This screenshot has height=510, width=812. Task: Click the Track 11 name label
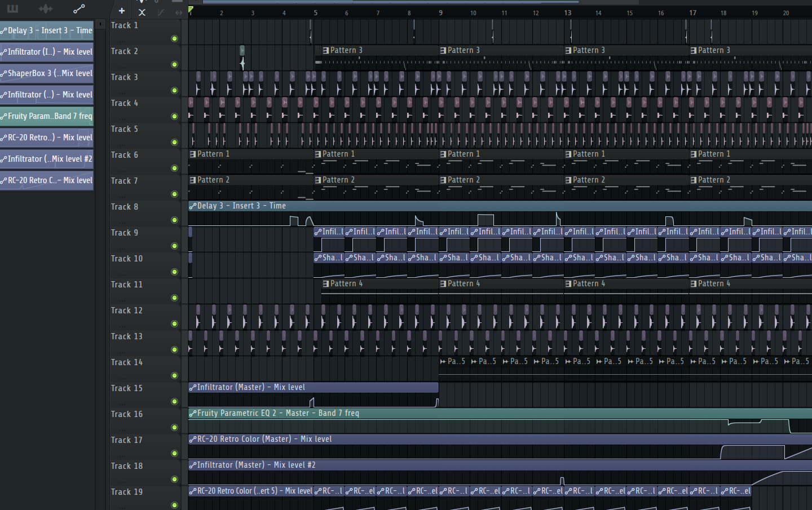[127, 285]
